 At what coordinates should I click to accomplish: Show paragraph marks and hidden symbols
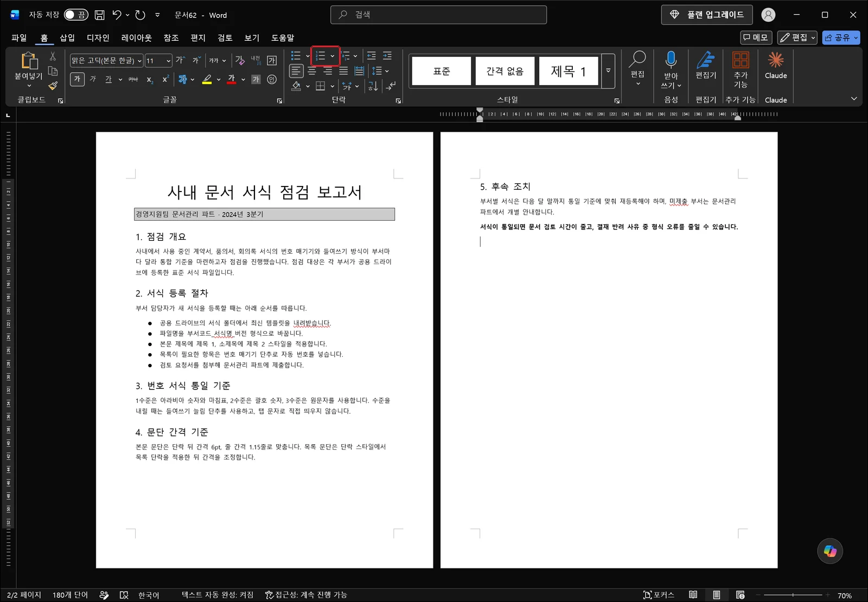pos(391,86)
